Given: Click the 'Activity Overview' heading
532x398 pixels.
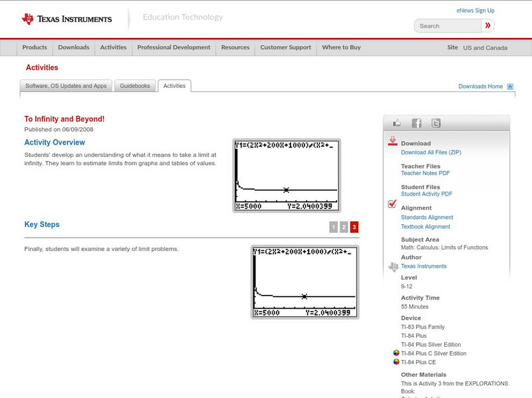Looking at the screenshot, I should (x=55, y=142).
